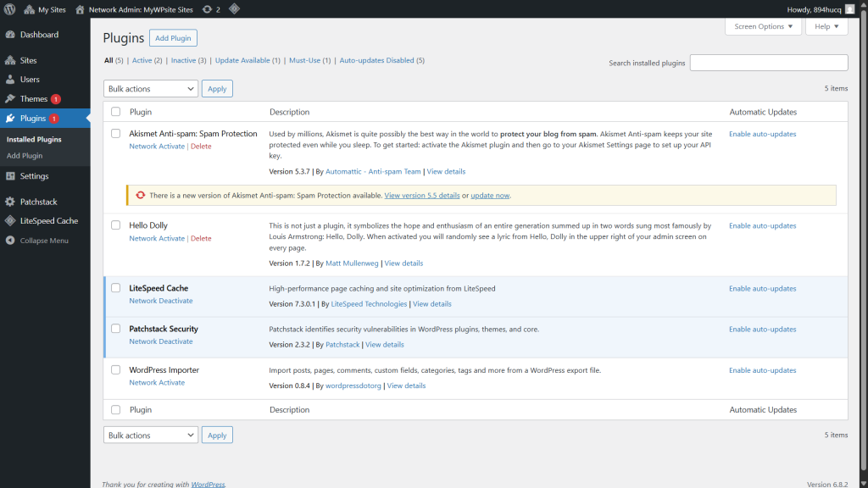Open My Sites from the admin bar
Screen dimensions: 868x488
(45, 9)
